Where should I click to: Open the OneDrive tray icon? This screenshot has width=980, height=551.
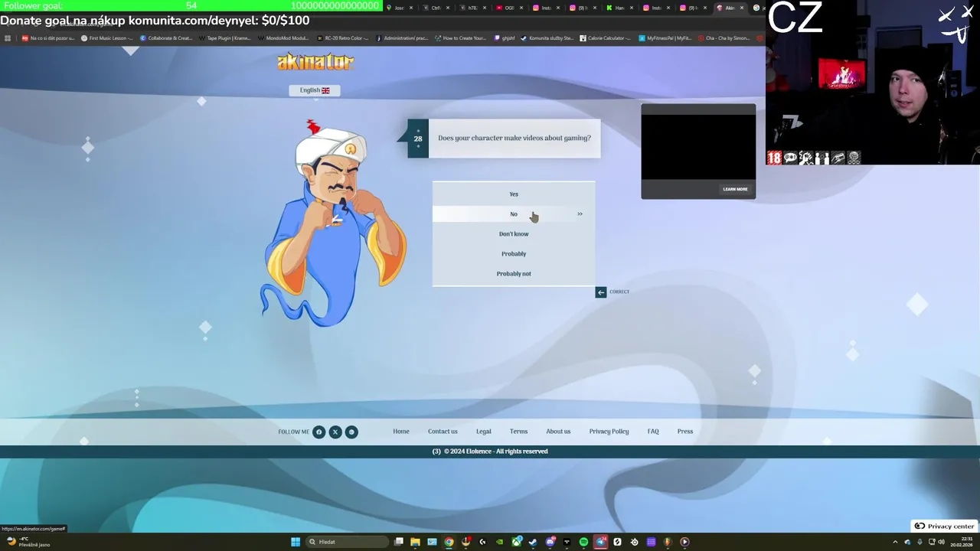pyautogui.click(x=907, y=542)
